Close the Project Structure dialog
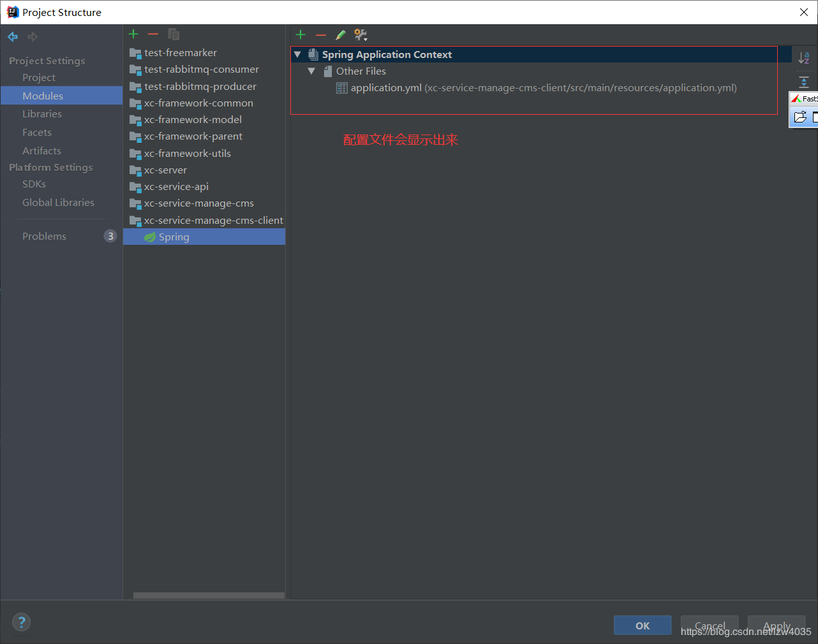The width and height of the screenshot is (818, 644). point(804,12)
